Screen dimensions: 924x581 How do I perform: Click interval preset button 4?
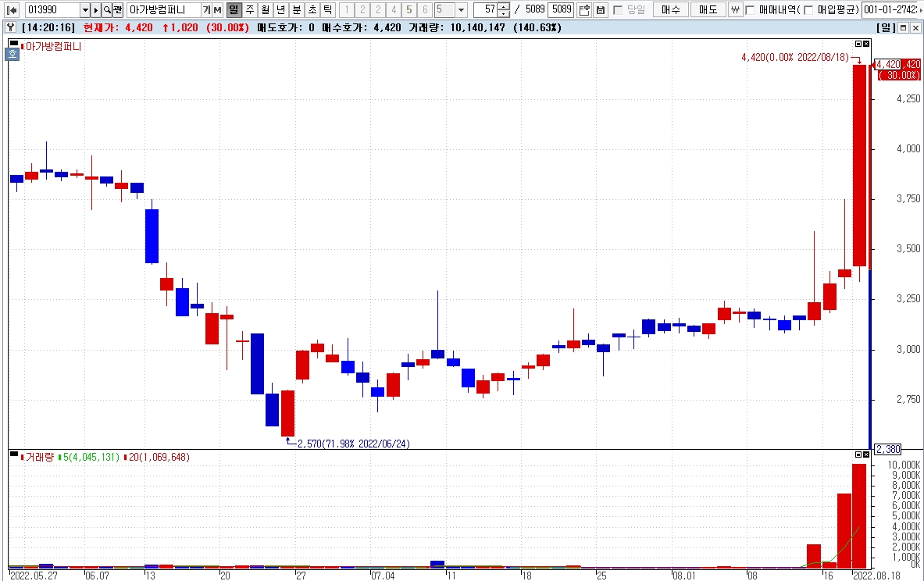point(394,9)
